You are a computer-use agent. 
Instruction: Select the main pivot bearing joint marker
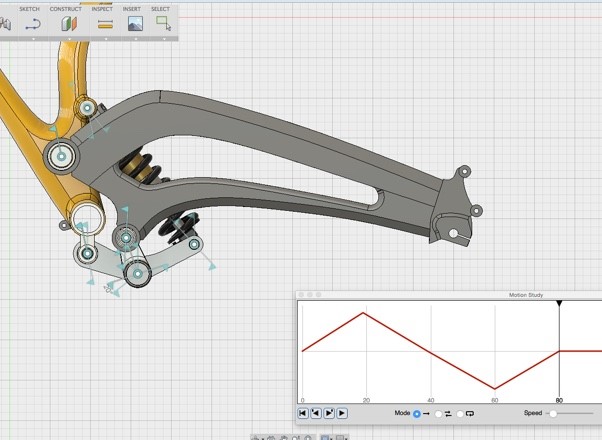pos(61,156)
